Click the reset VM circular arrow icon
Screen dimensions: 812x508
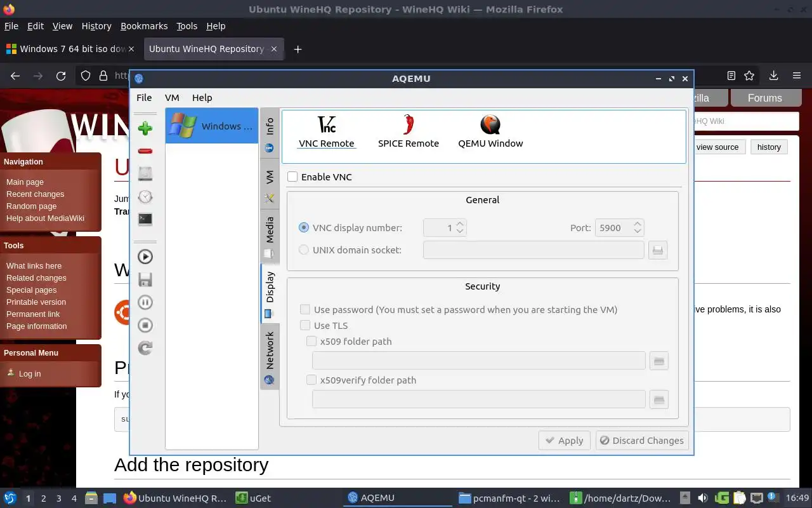pyautogui.click(x=145, y=348)
